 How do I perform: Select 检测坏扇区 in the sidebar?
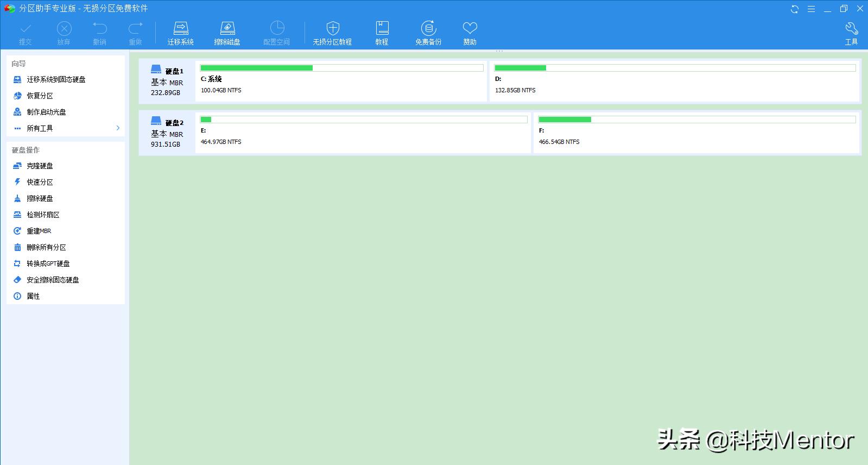[x=43, y=215]
